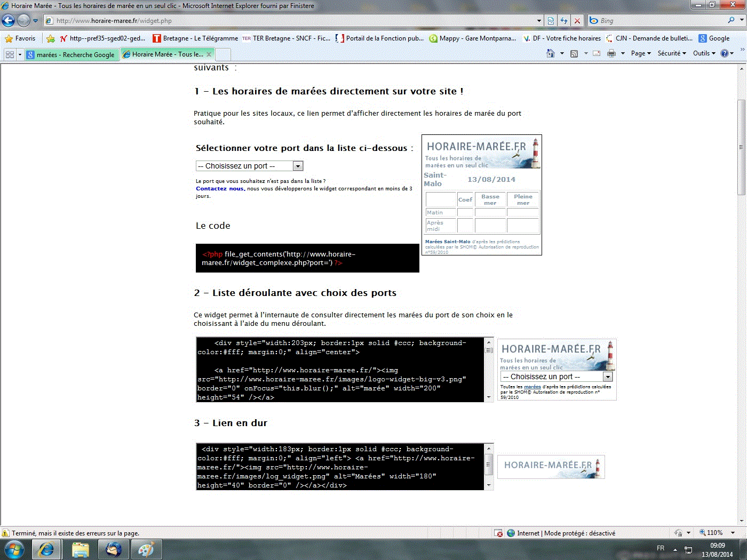Refresh the page with refresh icon

(x=564, y=21)
